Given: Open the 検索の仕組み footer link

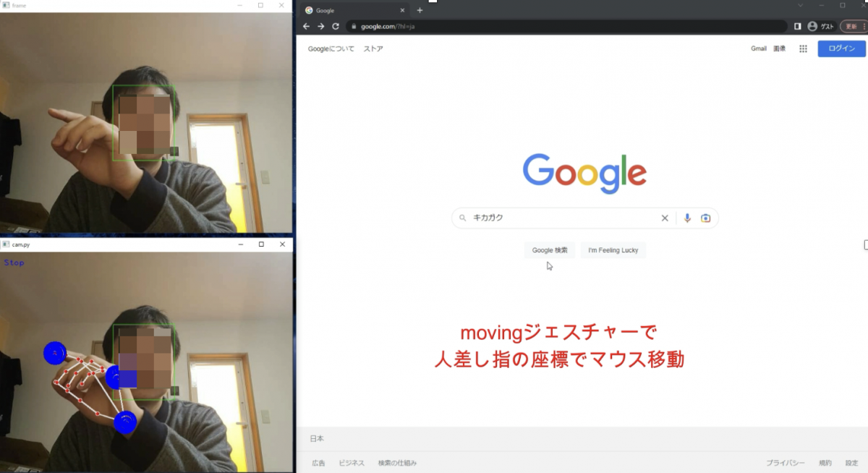Looking at the screenshot, I should tap(397, 463).
